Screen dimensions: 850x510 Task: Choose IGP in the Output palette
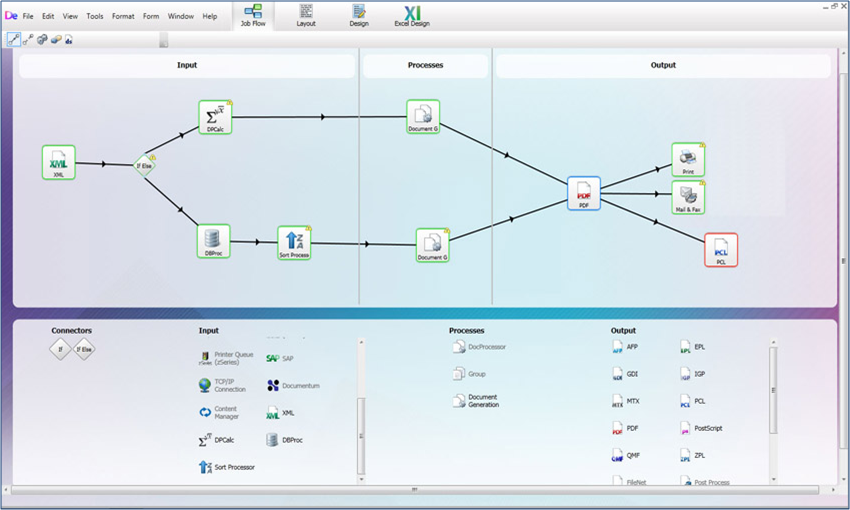coord(693,374)
